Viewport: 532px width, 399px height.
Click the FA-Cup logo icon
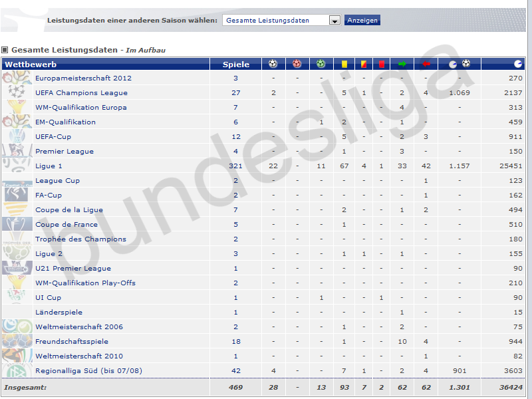coord(17,195)
